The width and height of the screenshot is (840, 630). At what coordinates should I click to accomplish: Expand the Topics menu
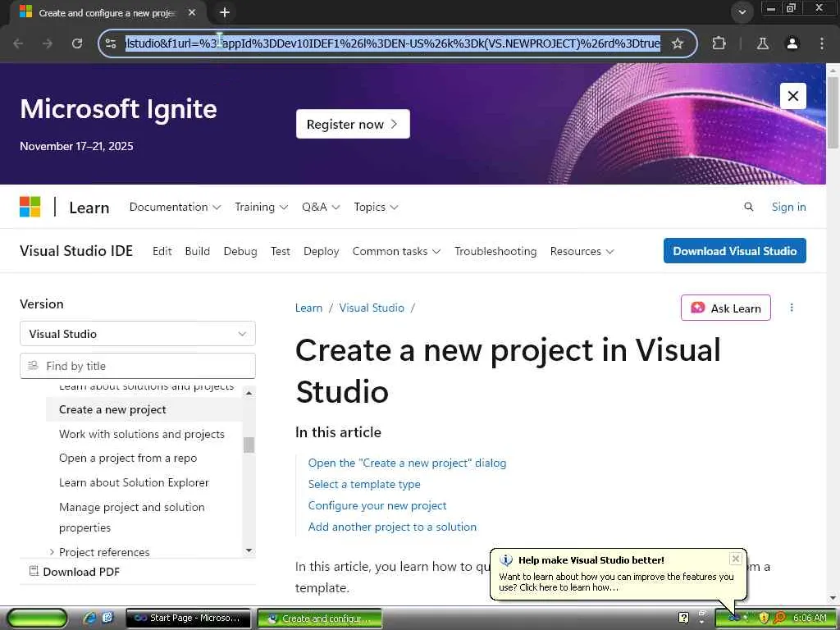click(x=376, y=207)
